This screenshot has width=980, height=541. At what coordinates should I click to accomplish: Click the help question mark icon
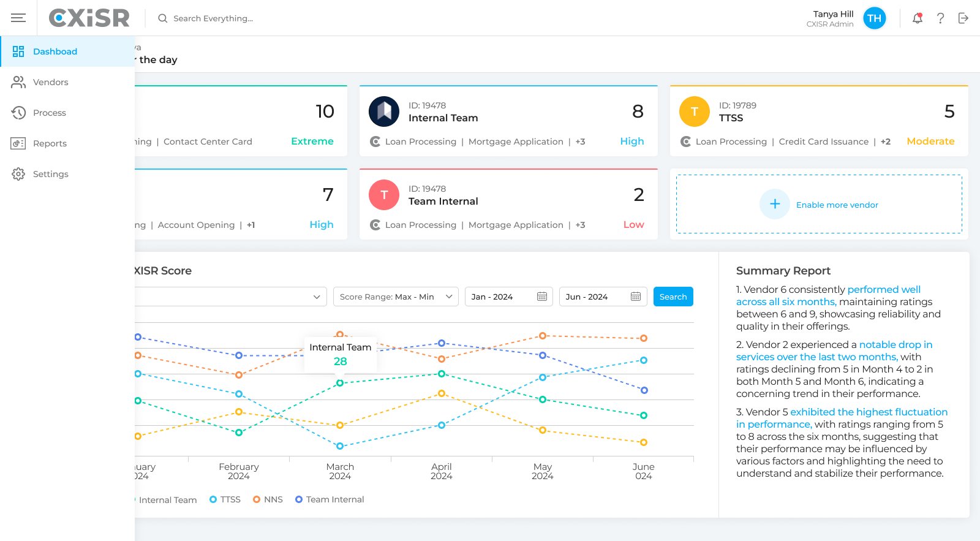940,18
